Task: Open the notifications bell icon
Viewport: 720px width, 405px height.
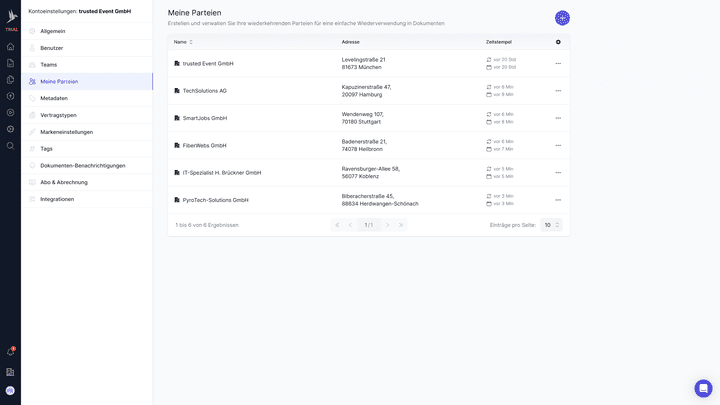Action: (10, 352)
